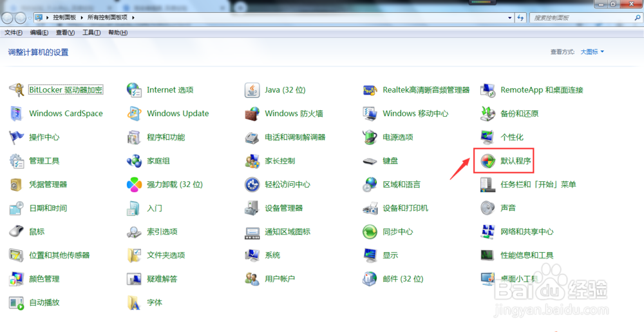Open the 索引选项 link
The image size is (644, 332).
[x=162, y=231]
